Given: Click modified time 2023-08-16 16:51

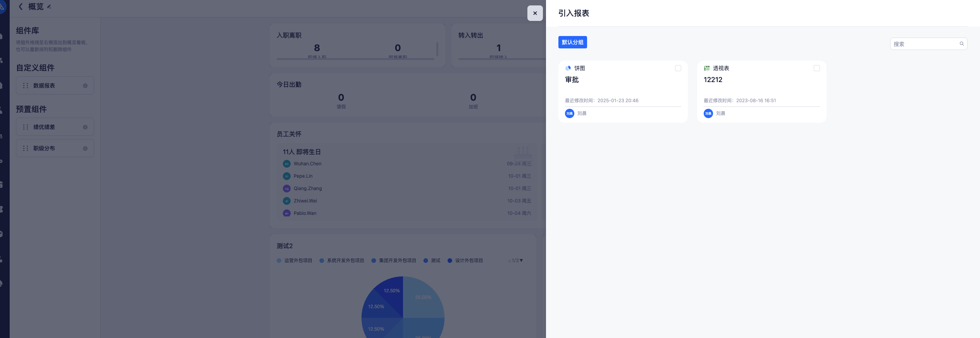Looking at the screenshot, I should coord(756,101).
